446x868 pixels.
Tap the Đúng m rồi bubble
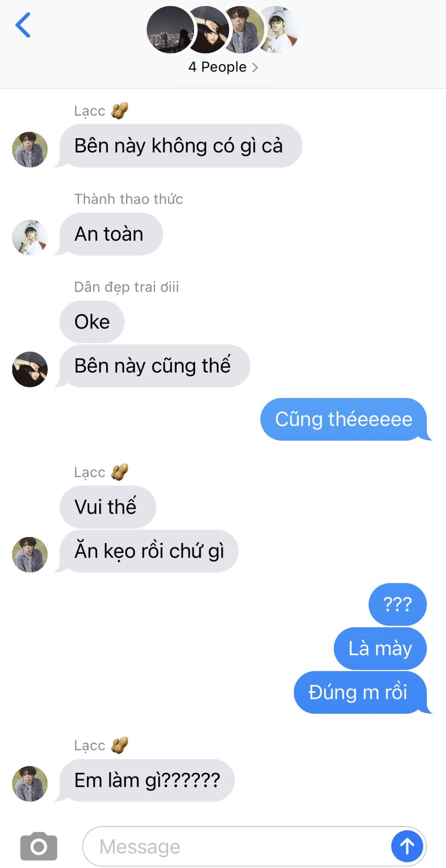(x=360, y=692)
